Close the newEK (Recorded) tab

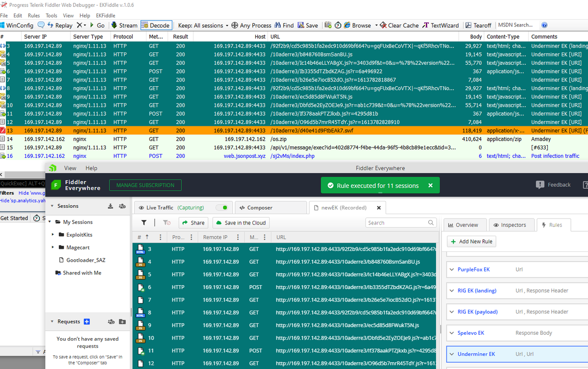(379, 208)
